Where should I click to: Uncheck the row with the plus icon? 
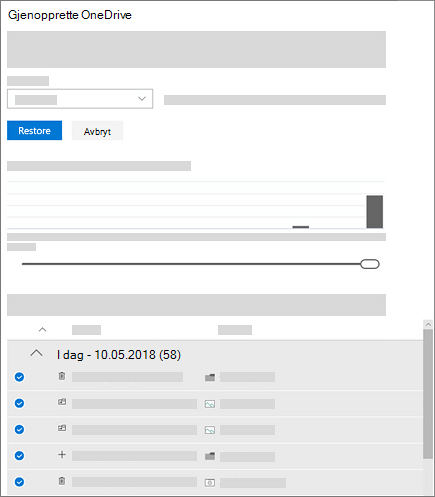click(19, 455)
